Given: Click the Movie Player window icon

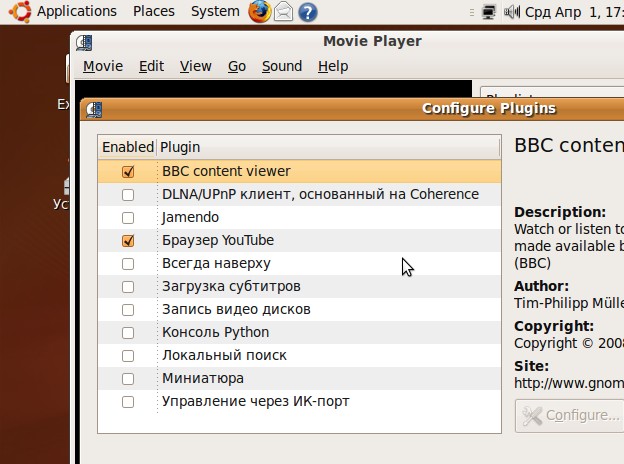Looking at the screenshot, I should tap(84, 43).
